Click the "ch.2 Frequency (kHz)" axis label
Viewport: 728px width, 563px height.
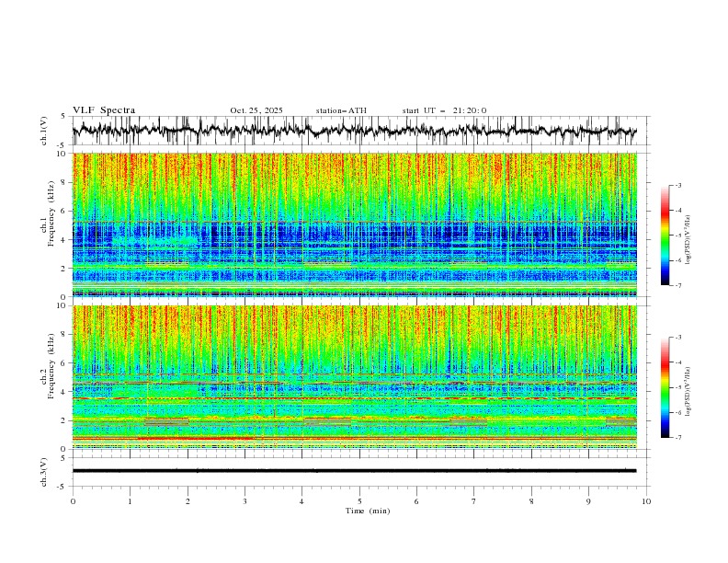[49, 366]
